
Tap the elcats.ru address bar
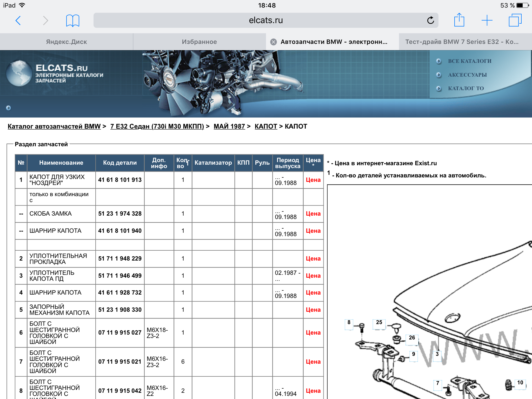(266, 20)
